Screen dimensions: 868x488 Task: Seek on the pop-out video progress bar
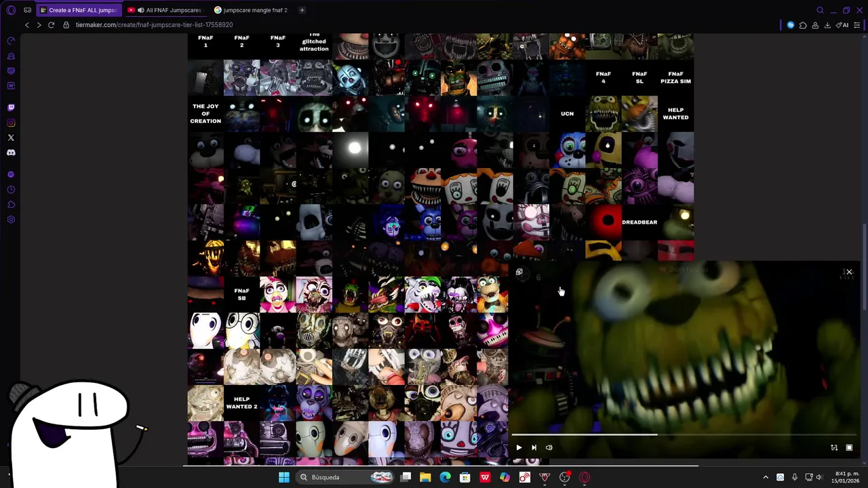685,434
